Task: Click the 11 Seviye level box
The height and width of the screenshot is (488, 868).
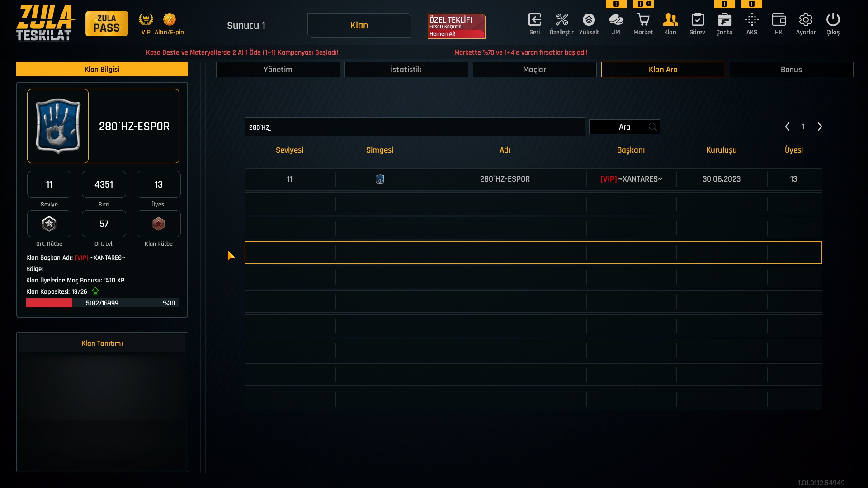Action: (x=49, y=184)
